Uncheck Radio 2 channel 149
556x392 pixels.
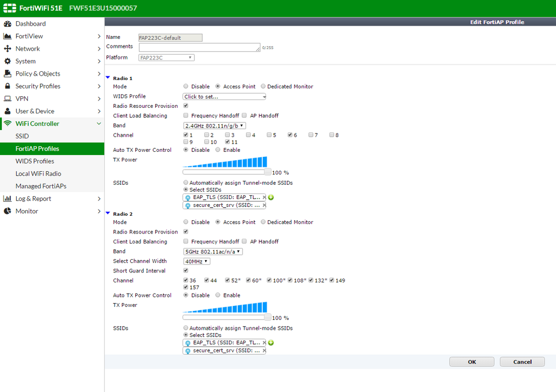tap(332, 280)
